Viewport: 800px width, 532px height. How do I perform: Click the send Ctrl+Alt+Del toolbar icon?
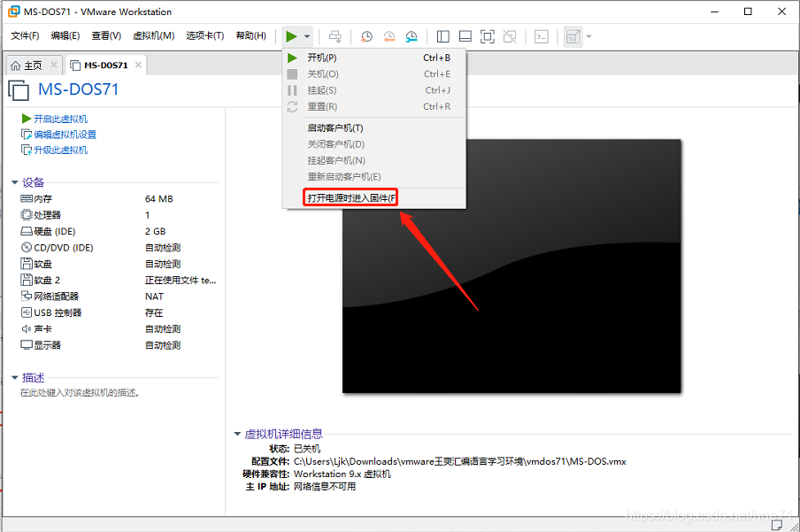(x=335, y=36)
